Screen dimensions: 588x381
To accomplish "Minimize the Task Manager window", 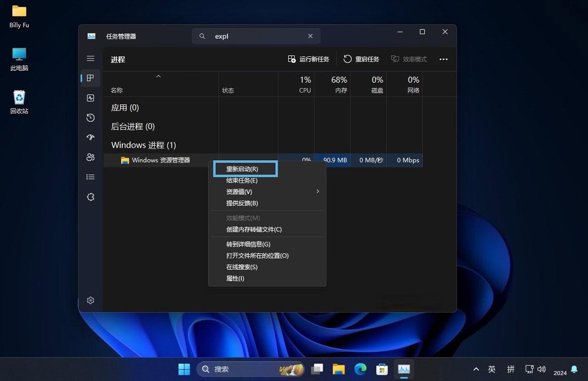I will (x=400, y=32).
